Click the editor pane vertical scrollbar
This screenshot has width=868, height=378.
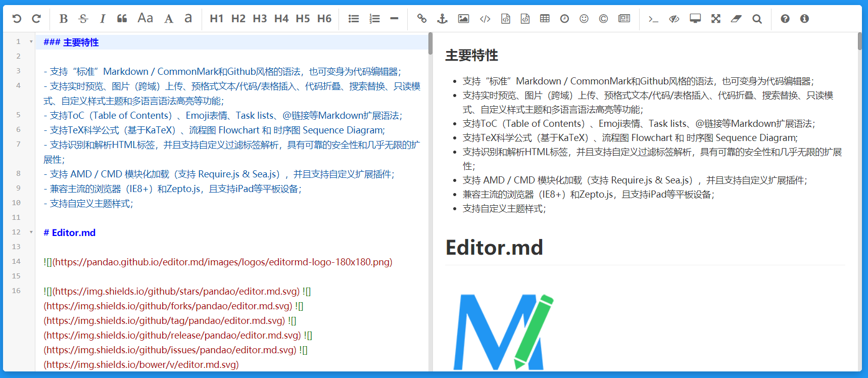430,43
